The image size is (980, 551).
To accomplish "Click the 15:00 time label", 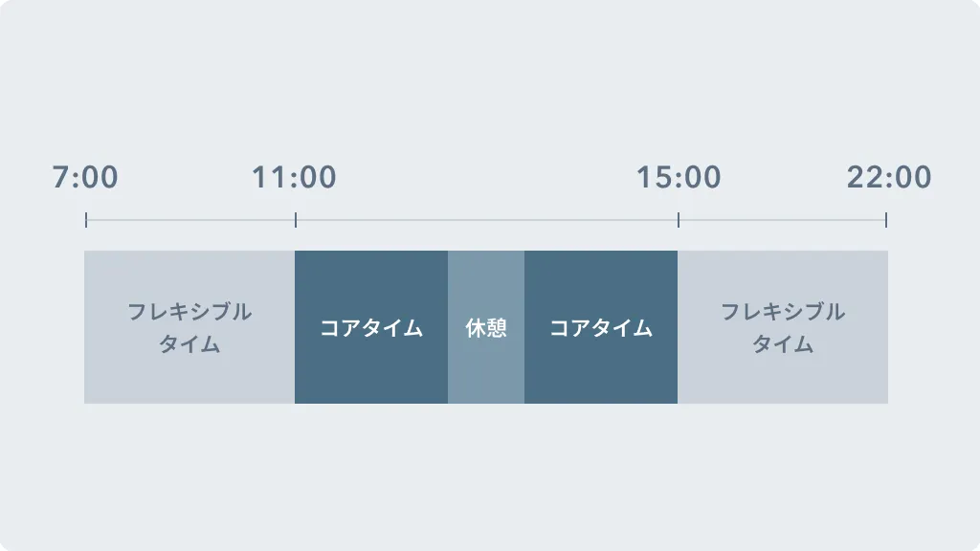I will tap(679, 177).
